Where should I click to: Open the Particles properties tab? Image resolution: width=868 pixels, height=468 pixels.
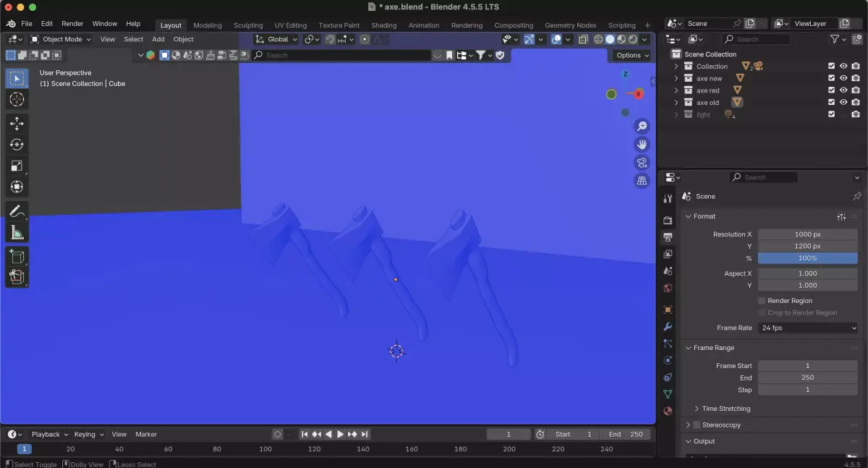(x=668, y=344)
